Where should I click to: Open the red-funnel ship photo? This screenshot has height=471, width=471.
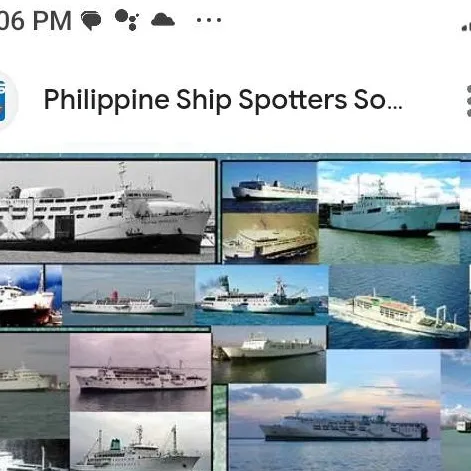point(128,295)
